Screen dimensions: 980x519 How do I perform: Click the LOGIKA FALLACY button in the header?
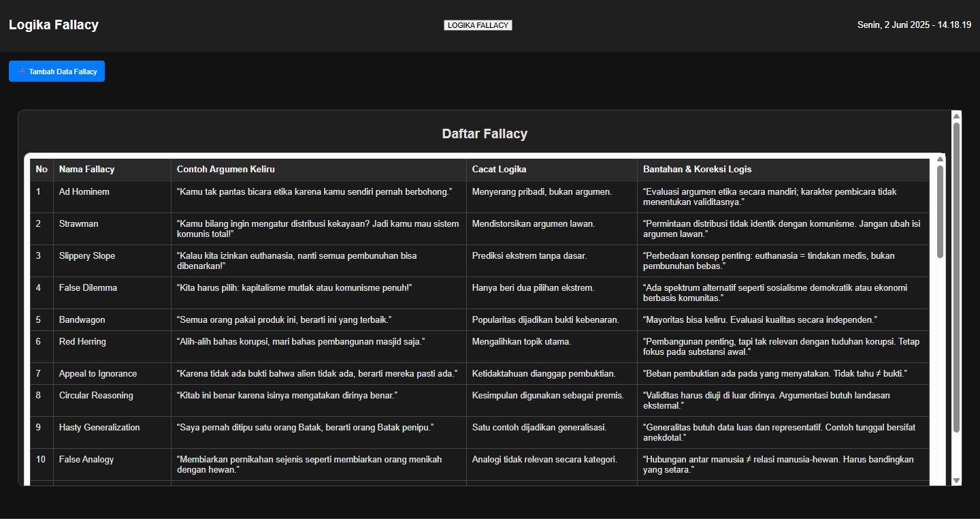click(478, 25)
